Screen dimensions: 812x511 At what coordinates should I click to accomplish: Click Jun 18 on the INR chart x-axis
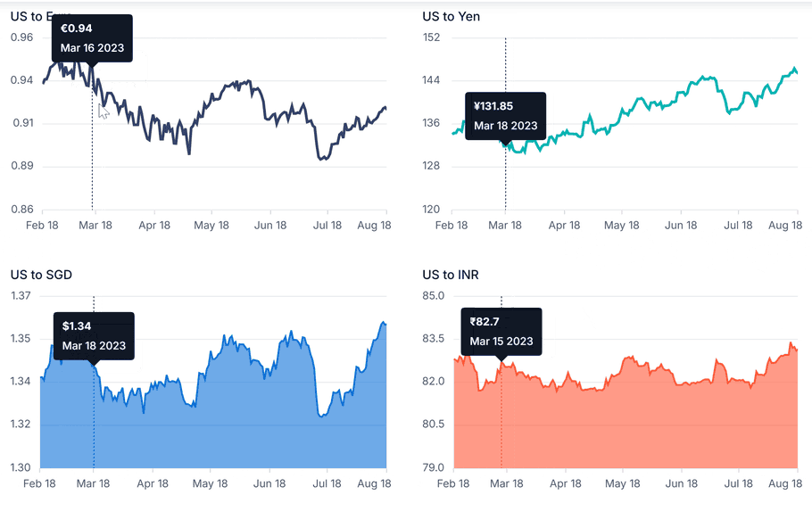[x=681, y=483]
